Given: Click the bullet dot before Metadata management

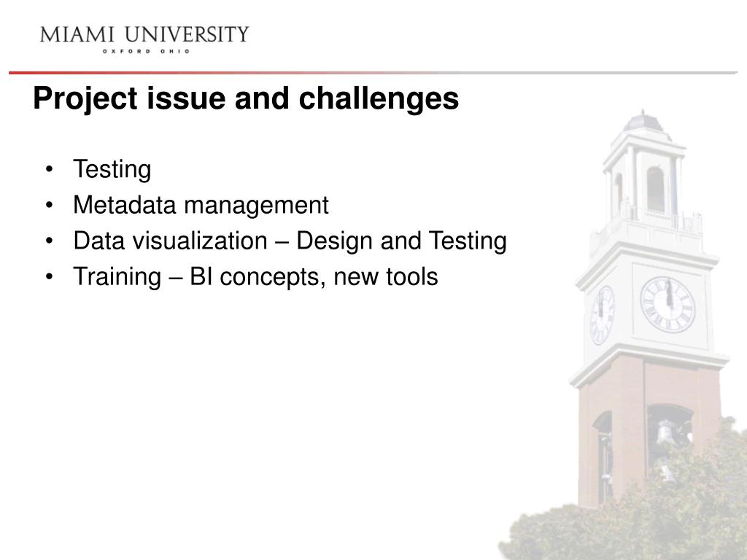Looking at the screenshot, I should [x=49, y=205].
